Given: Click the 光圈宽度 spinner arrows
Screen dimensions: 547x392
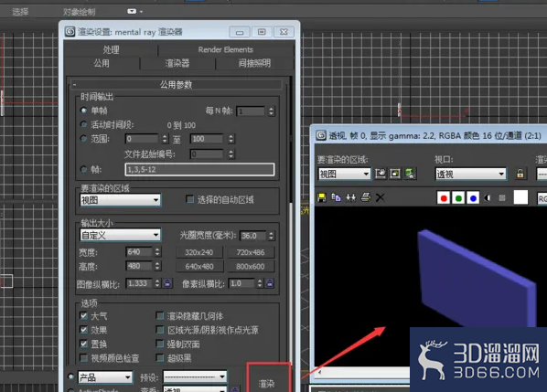Looking at the screenshot, I should pos(271,236).
